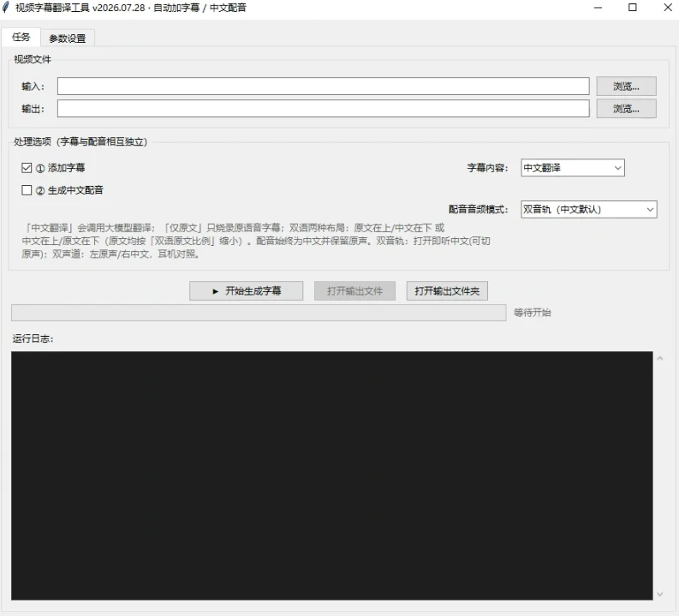Click the log scrollbar down arrow
The image size is (679, 616).
pos(660,595)
